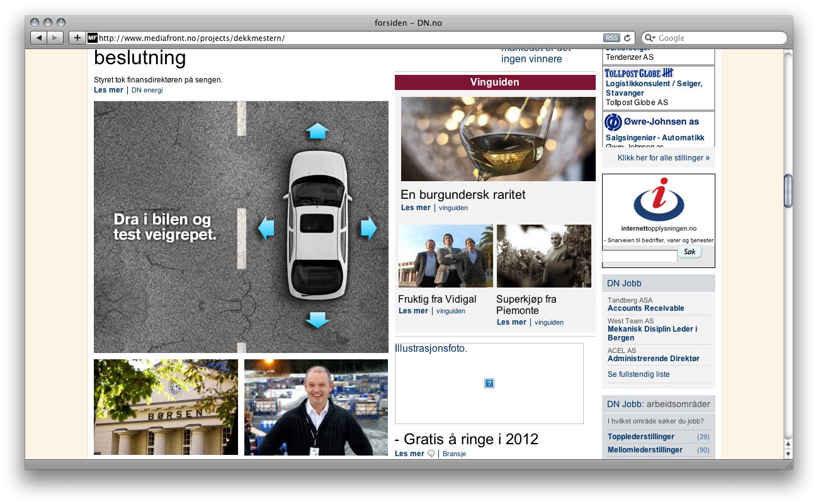Screen dimensions: 818x504
Task: Click the left arrow beside the car
Action: [x=266, y=228]
